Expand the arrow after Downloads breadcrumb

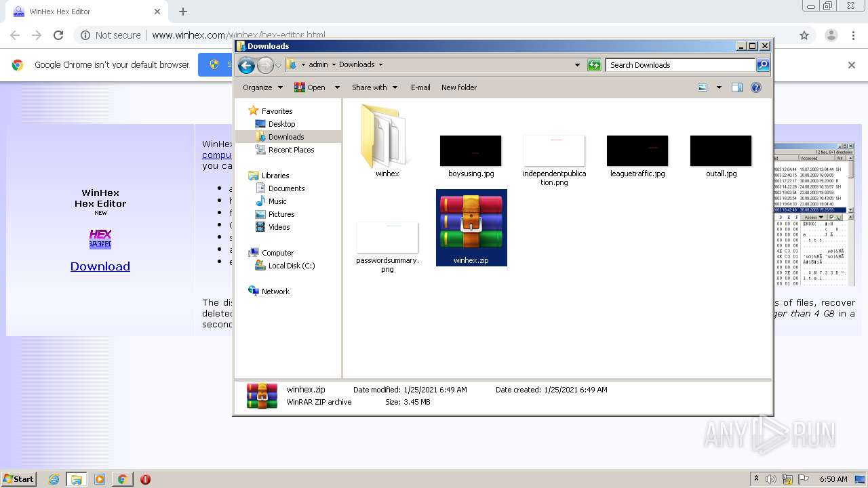380,65
